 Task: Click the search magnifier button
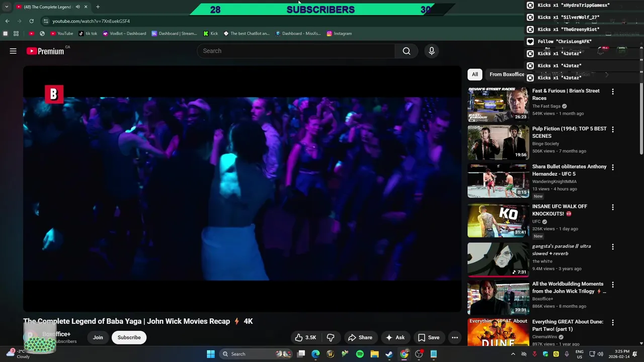click(x=407, y=51)
